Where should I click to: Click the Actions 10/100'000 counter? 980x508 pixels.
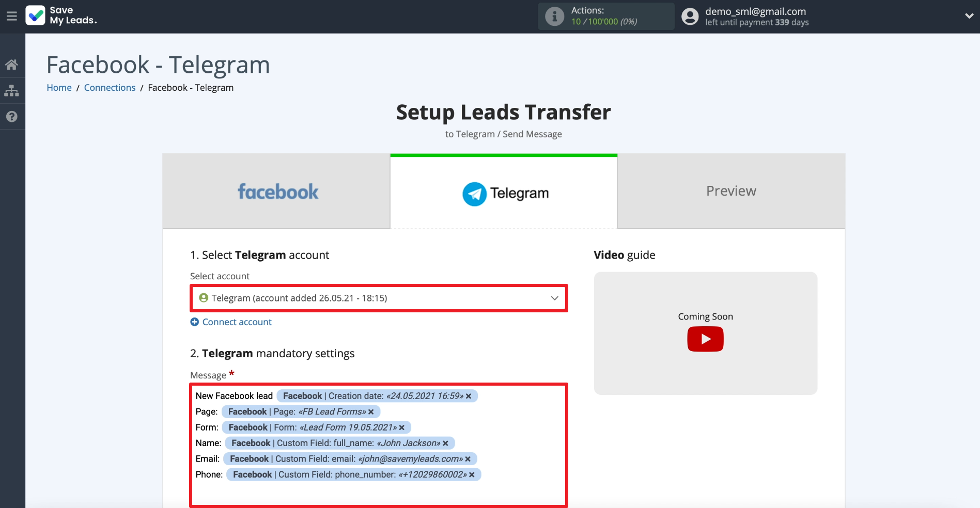[604, 22]
